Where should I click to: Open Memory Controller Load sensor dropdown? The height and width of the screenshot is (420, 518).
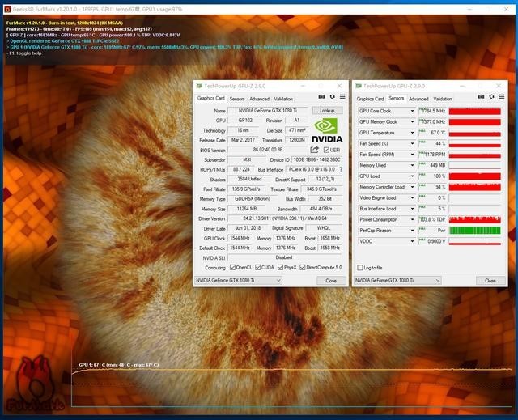click(412, 187)
